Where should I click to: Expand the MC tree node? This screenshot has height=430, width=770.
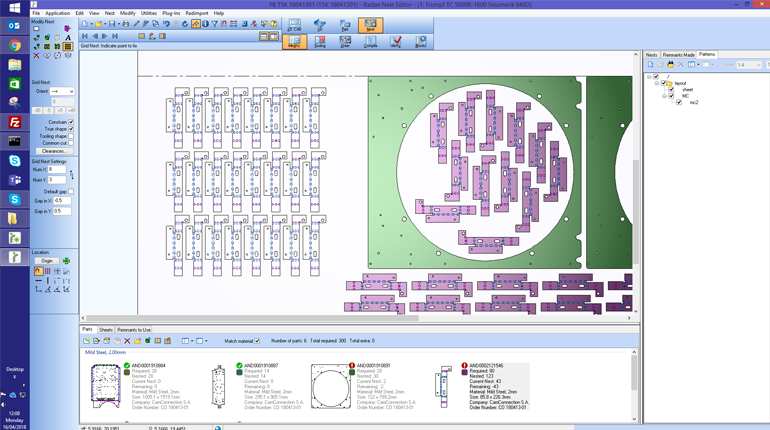tap(664, 96)
